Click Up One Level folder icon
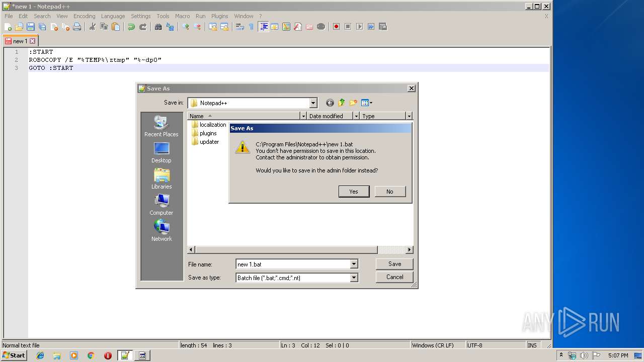Screen dimensions: 644x362 [x=342, y=103]
